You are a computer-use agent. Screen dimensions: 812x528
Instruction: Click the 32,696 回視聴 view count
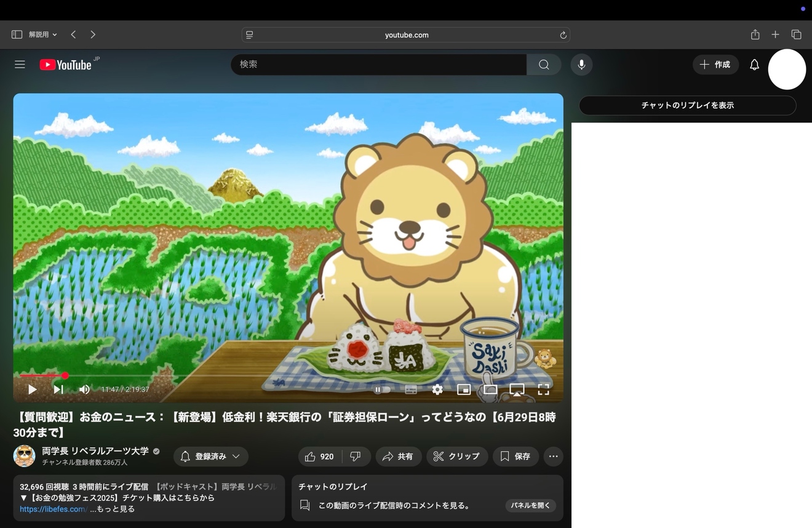coord(44,487)
